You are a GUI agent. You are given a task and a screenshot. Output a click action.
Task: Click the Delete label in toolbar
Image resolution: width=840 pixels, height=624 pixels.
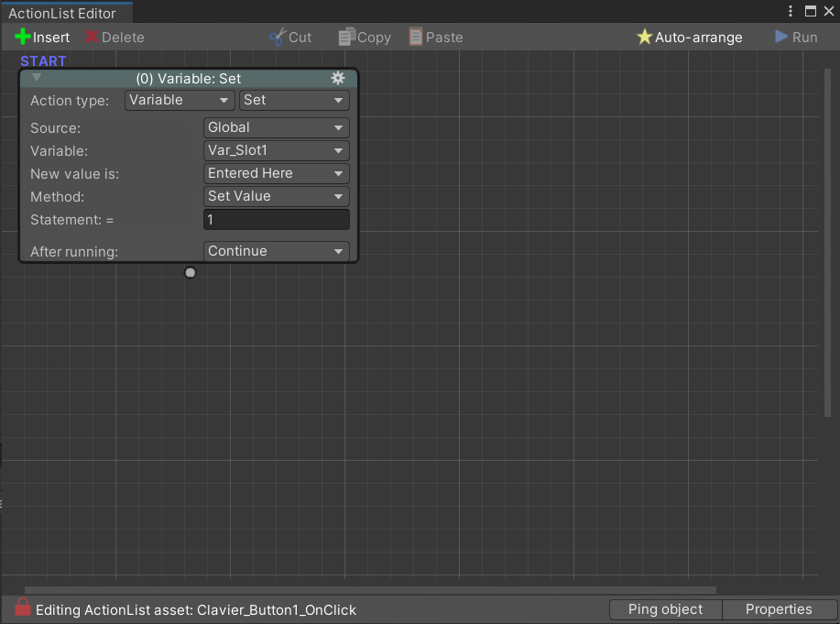click(123, 38)
